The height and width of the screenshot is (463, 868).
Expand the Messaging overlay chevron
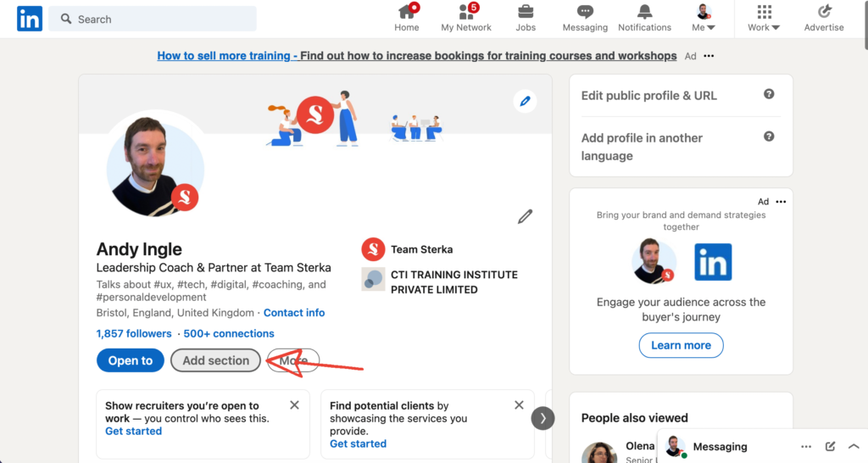pyautogui.click(x=854, y=446)
